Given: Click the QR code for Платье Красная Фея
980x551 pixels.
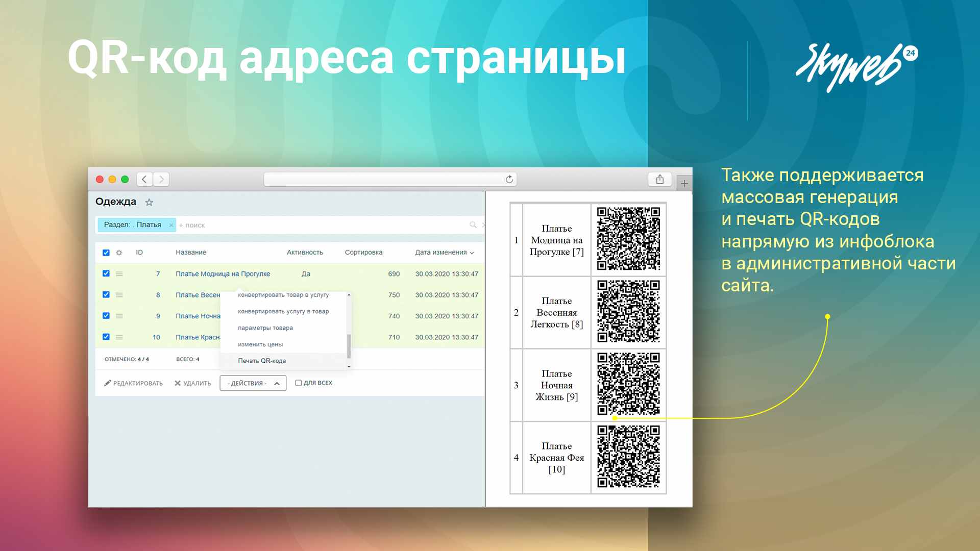Looking at the screenshot, I should point(628,457).
